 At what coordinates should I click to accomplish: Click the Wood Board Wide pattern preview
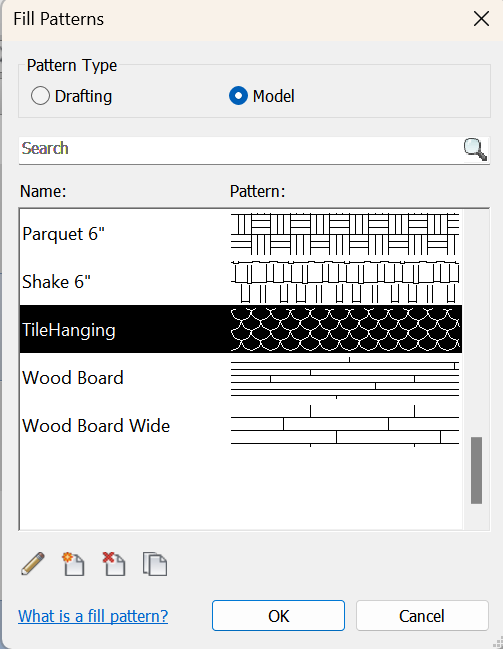pyautogui.click(x=345, y=425)
